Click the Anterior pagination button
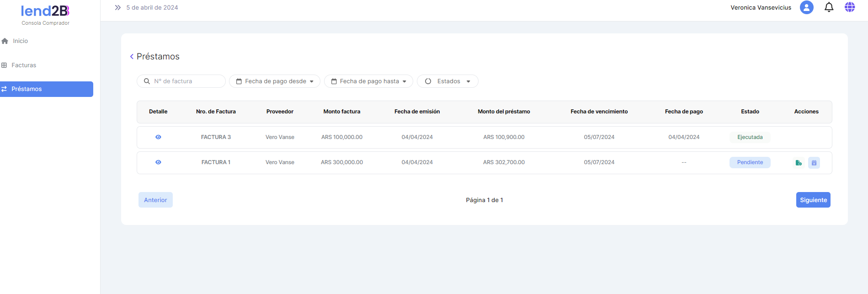This screenshot has height=294, width=868. click(155, 200)
